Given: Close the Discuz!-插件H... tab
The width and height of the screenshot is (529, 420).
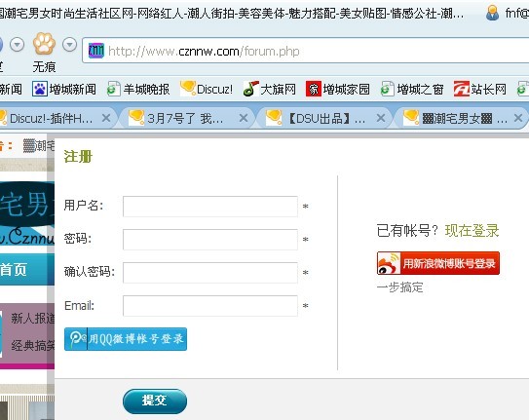Looking at the screenshot, I should click(106, 118).
